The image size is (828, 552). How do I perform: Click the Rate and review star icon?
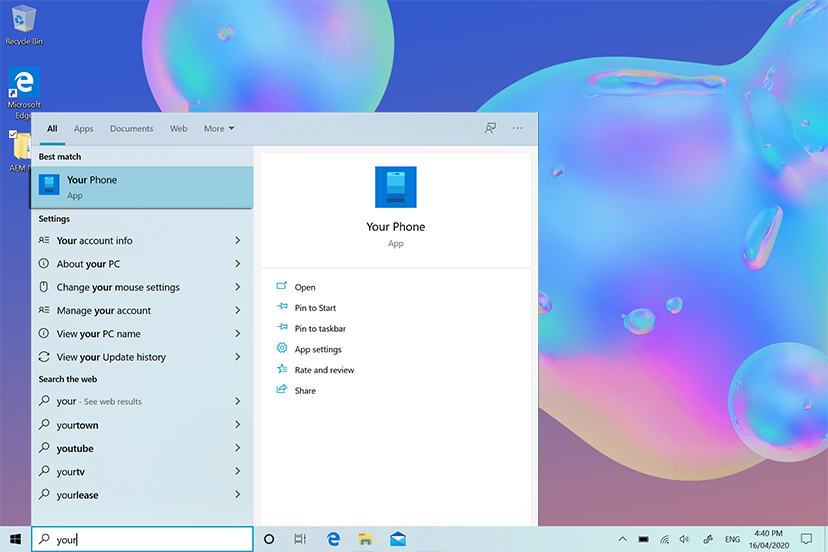pyautogui.click(x=282, y=369)
